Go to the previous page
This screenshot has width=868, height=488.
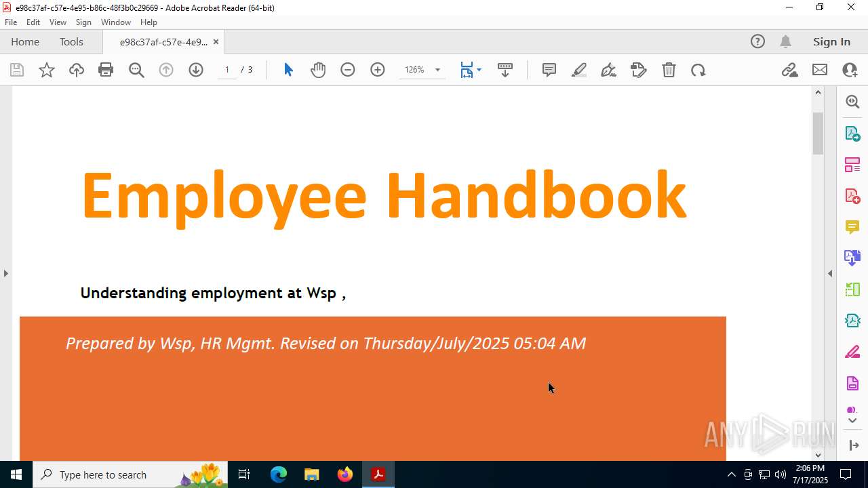(166, 70)
